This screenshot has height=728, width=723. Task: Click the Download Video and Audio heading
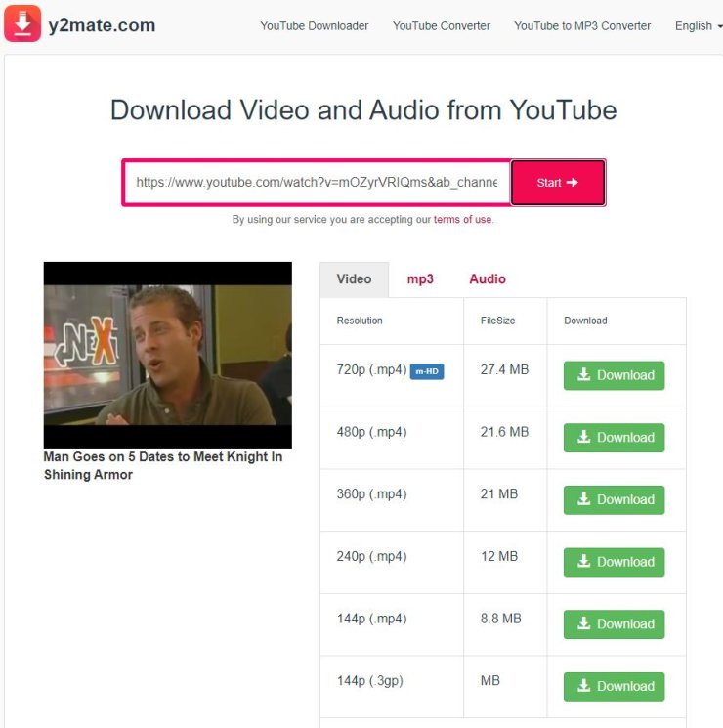pos(363,110)
